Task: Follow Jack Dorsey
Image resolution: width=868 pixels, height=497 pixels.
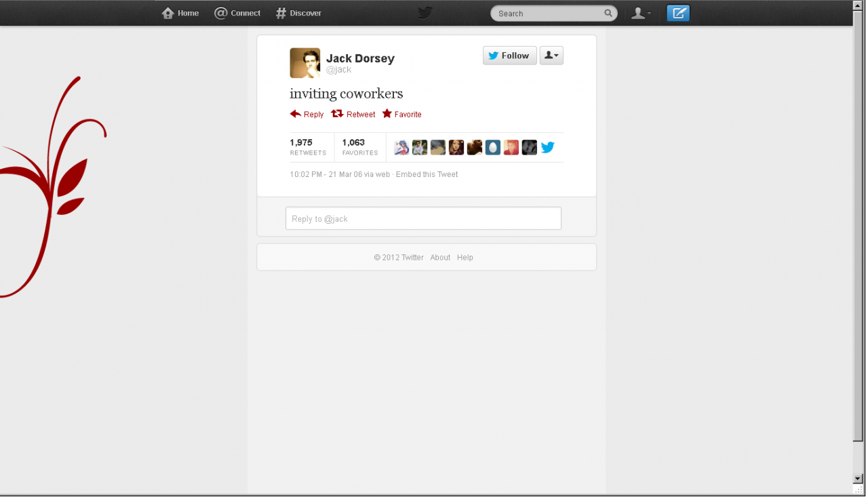Action: pyautogui.click(x=510, y=56)
